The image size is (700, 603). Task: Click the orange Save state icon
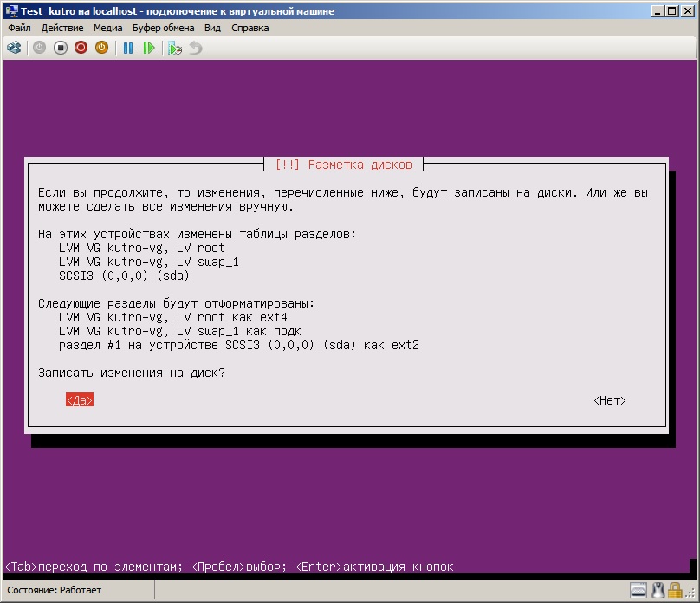[101, 48]
